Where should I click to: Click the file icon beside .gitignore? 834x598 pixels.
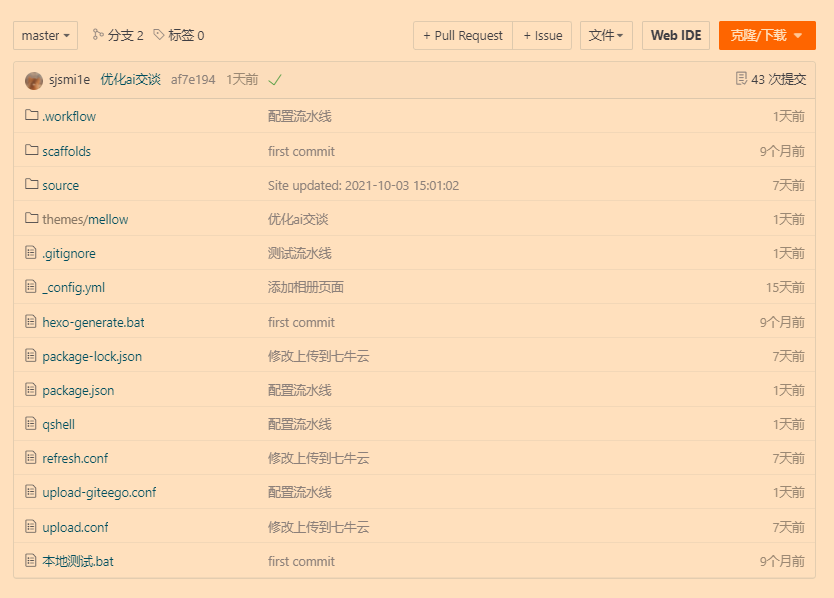click(x=31, y=253)
